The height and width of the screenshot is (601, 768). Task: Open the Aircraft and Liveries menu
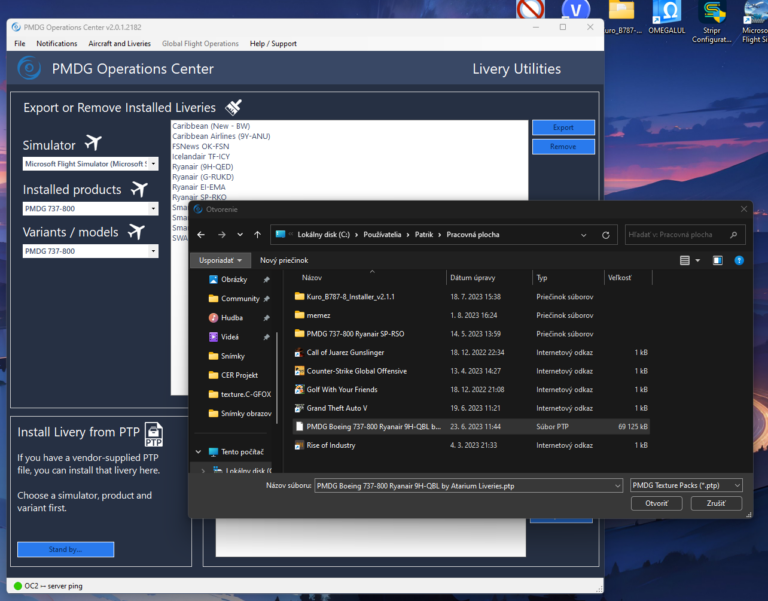click(x=120, y=44)
